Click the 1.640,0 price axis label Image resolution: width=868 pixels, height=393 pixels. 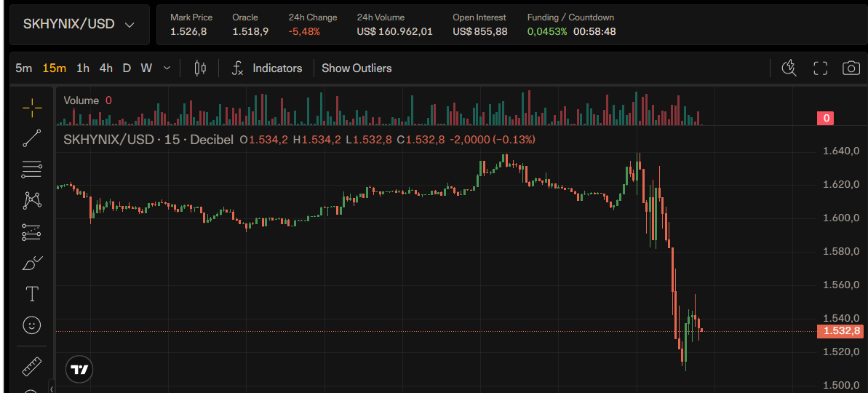tap(841, 151)
